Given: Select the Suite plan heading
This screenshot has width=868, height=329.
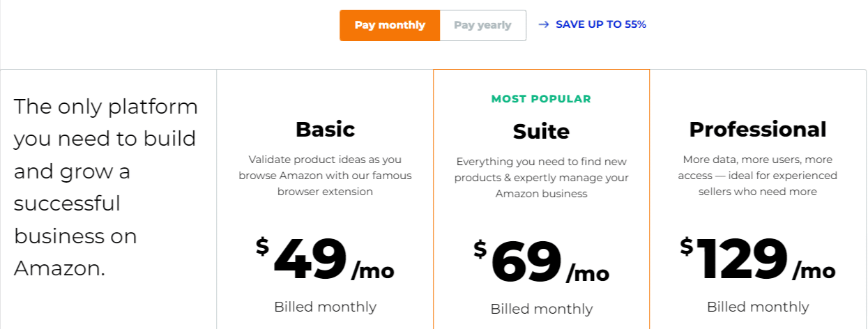Looking at the screenshot, I should click(541, 131).
